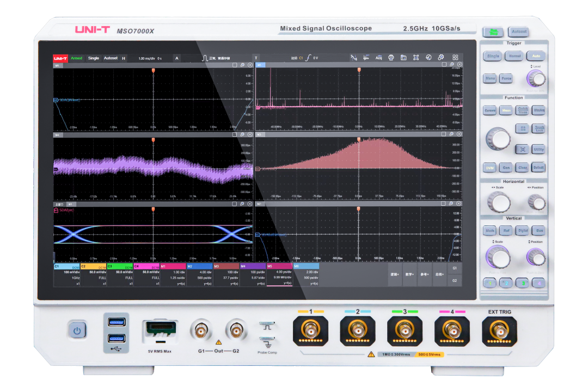The height and width of the screenshot is (392, 588).
Task: Maximize the M6 waveform window
Action: click(x=235, y=65)
